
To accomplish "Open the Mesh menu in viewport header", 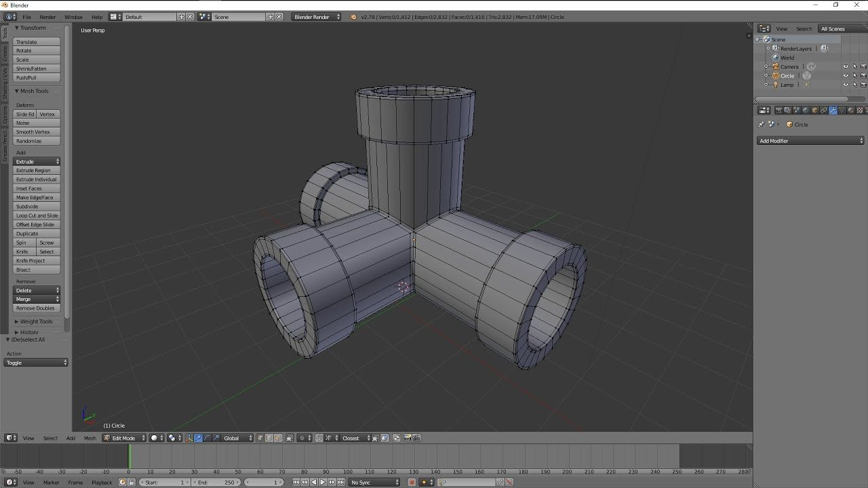I will click(90, 438).
